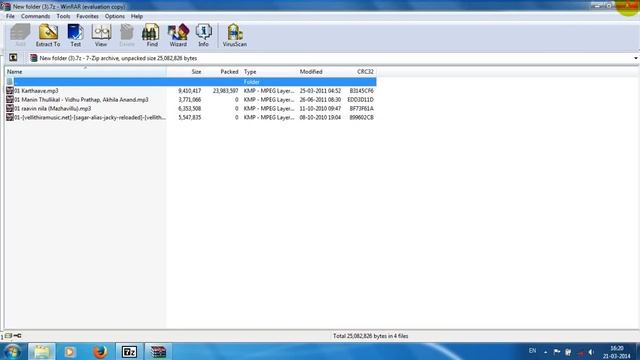Click the parent folder row icon
Screen dimensions: 640x360
coord(10,82)
